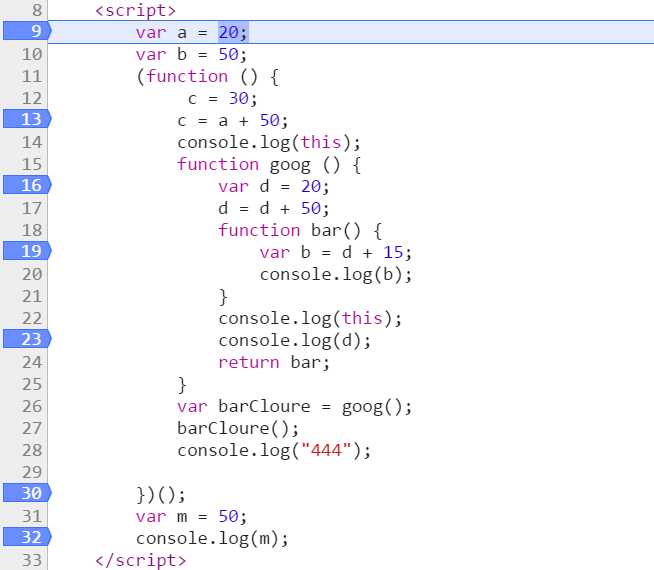654x570 pixels.
Task: Set a breakpoint at line number 27
Action: click(32, 428)
